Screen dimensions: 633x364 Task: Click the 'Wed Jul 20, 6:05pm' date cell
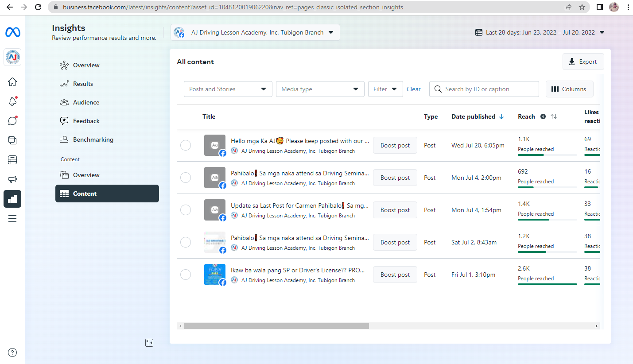[x=478, y=145]
